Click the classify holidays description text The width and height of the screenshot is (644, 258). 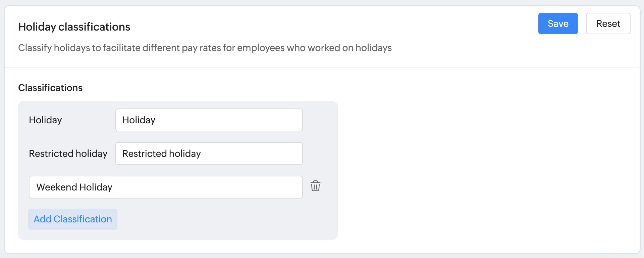(x=205, y=48)
